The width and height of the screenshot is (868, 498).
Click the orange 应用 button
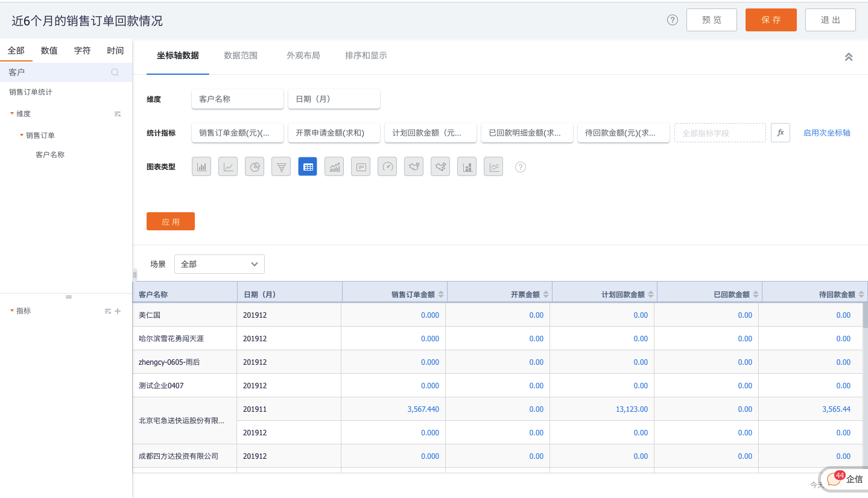click(x=171, y=221)
